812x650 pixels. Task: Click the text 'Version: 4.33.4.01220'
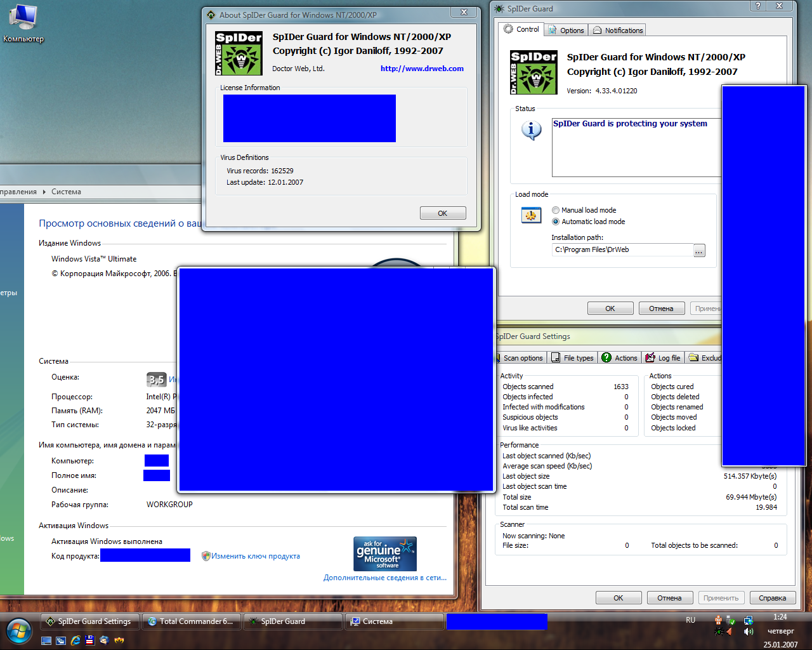pyautogui.click(x=602, y=91)
